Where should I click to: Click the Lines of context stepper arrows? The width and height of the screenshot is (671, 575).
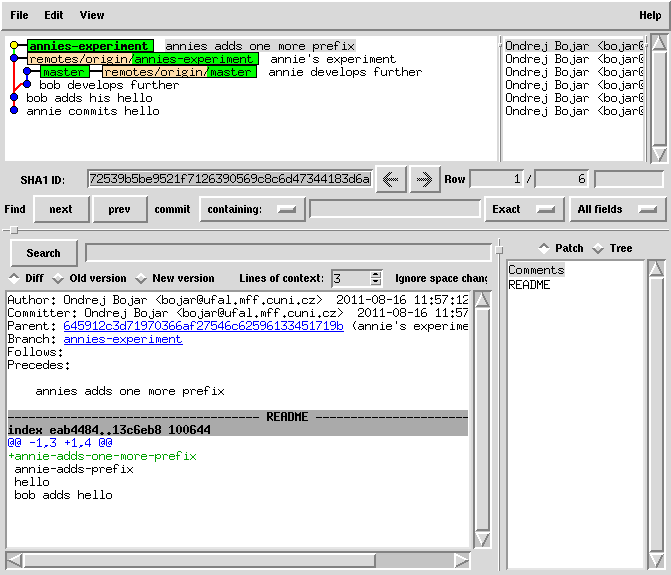[x=376, y=278]
